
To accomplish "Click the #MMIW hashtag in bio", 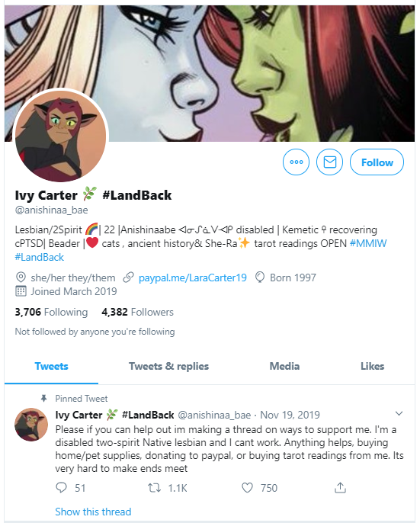I will [x=368, y=243].
